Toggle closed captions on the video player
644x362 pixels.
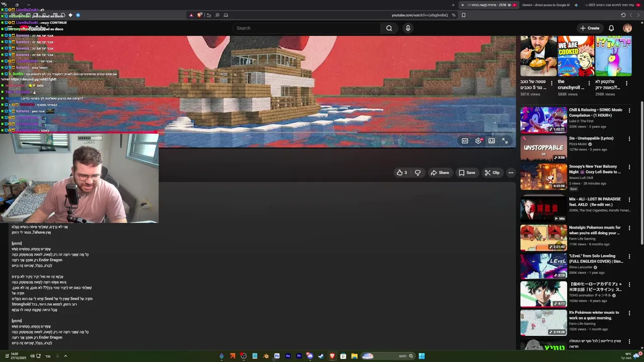pyautogui.click(x=465, y=141)
